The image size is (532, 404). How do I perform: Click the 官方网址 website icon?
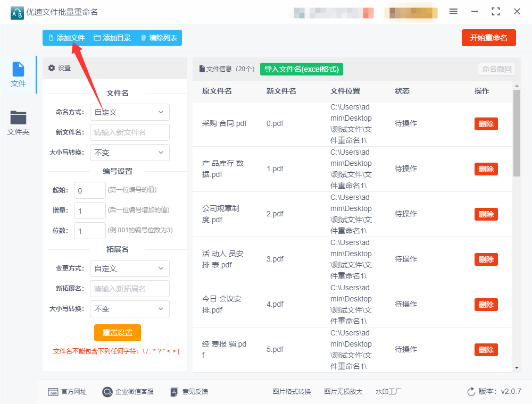(53, 392)
